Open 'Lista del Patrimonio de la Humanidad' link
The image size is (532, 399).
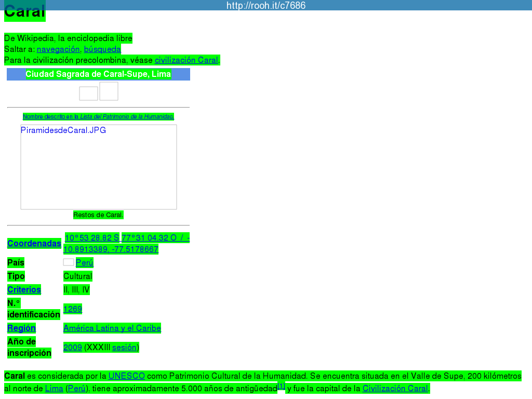click(127, 117)
